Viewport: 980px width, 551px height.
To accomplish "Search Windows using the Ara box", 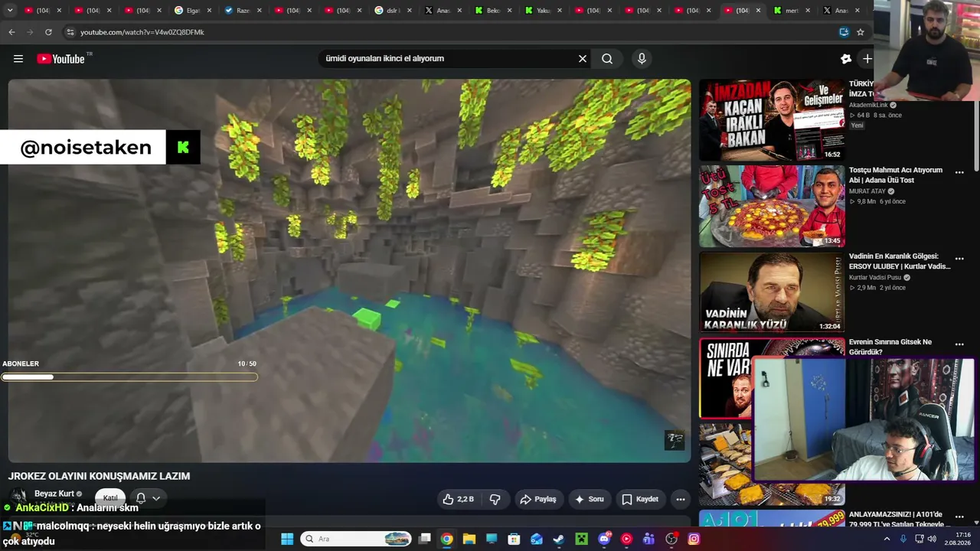I will 357,539.
